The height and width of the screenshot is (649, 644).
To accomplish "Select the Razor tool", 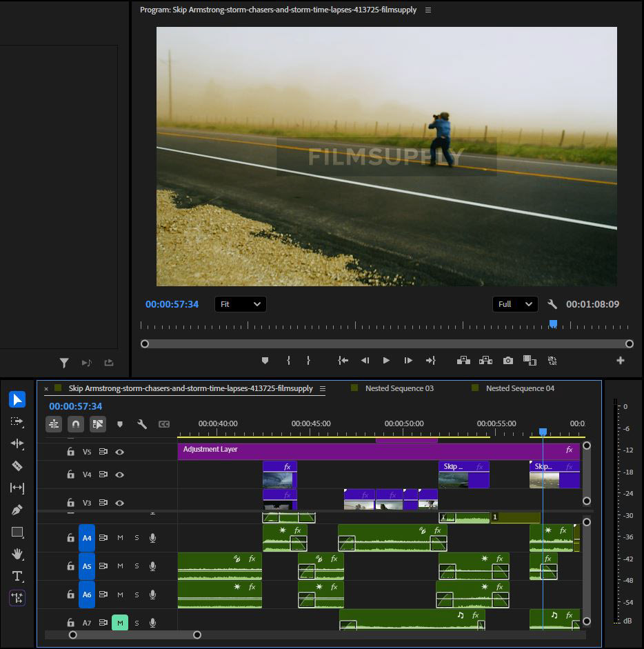I will (x=17, y=466).
